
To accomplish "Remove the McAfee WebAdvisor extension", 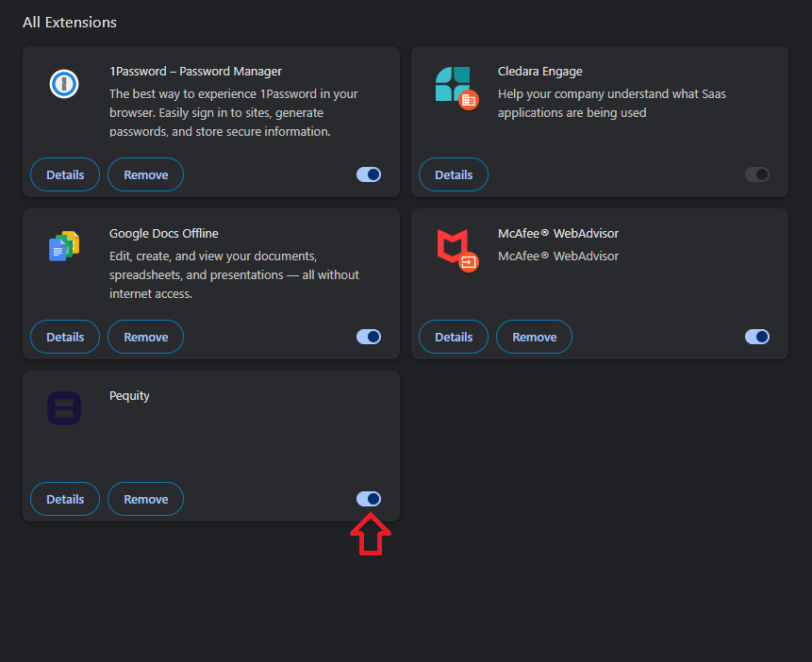I will (535, 337).
